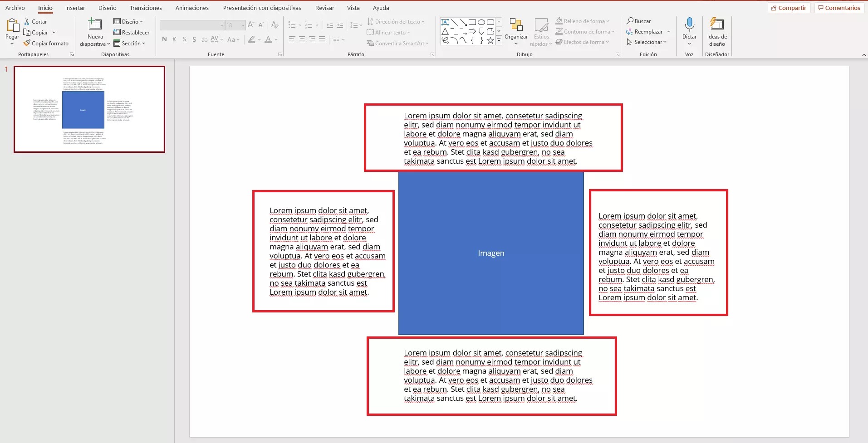Expand the shapes gallery More arrow
The width and height of the screenshot is (868, 443).
[499, 40]
